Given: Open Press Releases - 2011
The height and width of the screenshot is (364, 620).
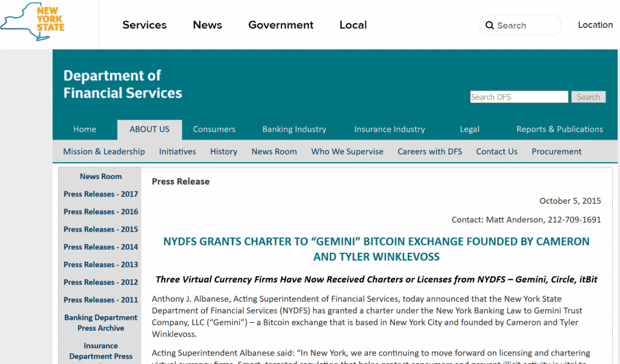Looking at the screenshot, I should coord(101,300).
